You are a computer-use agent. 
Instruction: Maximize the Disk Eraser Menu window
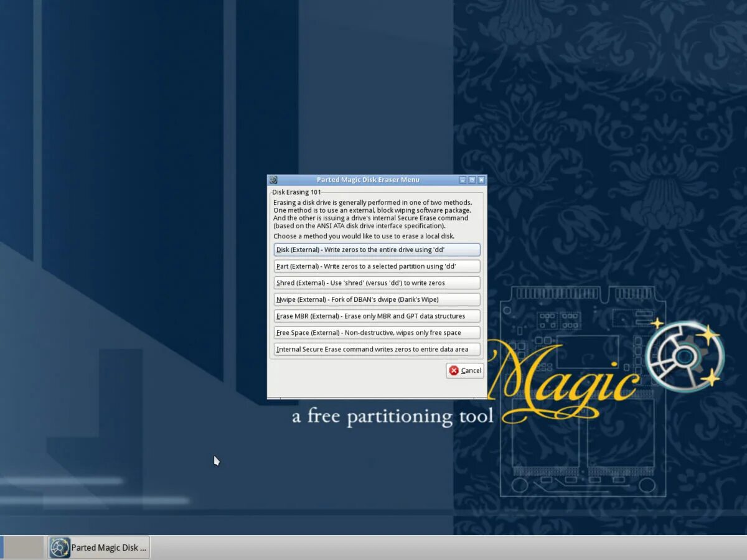click(472, 180)
